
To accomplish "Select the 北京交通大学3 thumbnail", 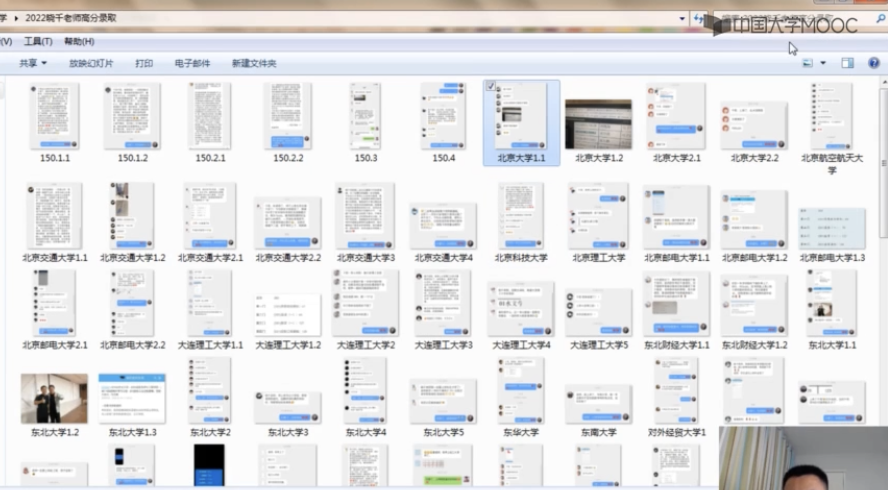I will pyautogui.click(x=365, y=216).
